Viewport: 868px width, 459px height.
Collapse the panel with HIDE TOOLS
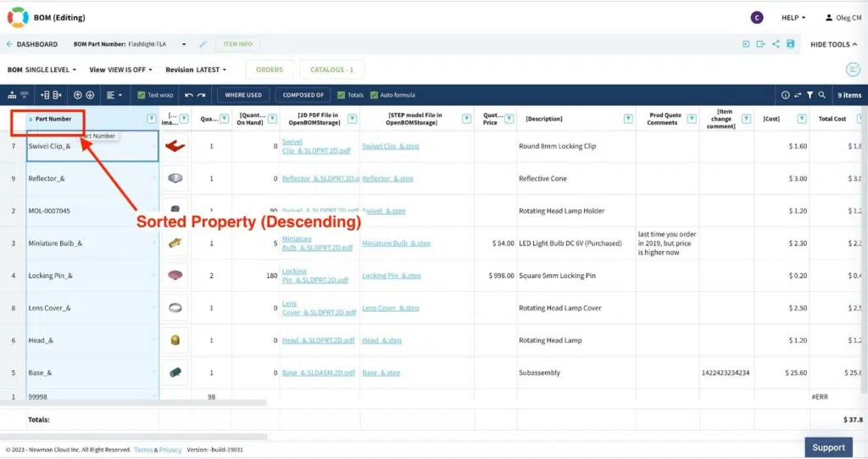(834, 44)
